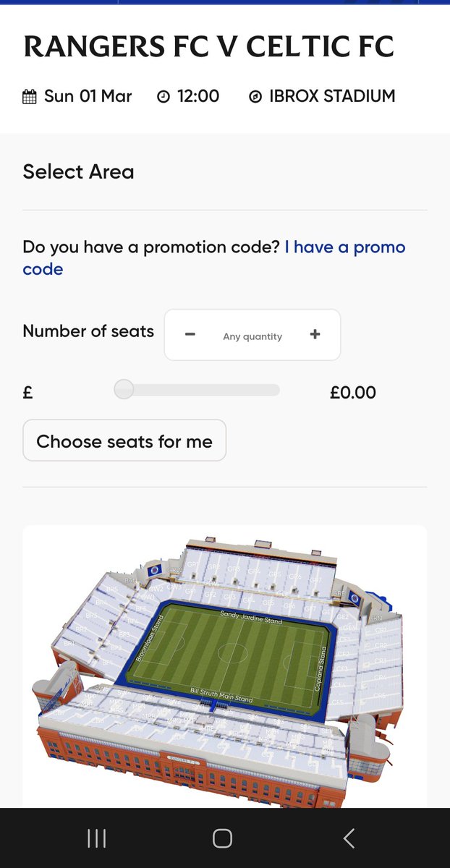The height and width of the screenshot is (868, 450).
Task: Select the Sandy Jardine Stand on map
Action: click(x=250, y=616)
